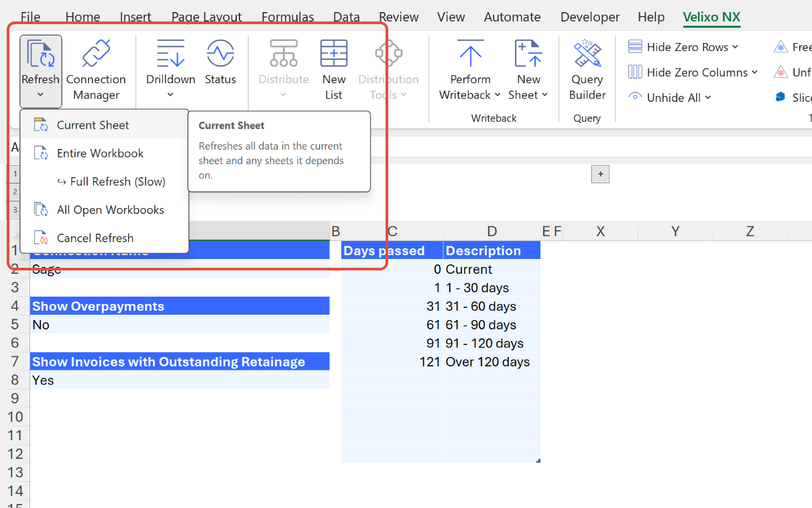Click the days passed value 121
812x508 pixels.
(x=392, y=361)
